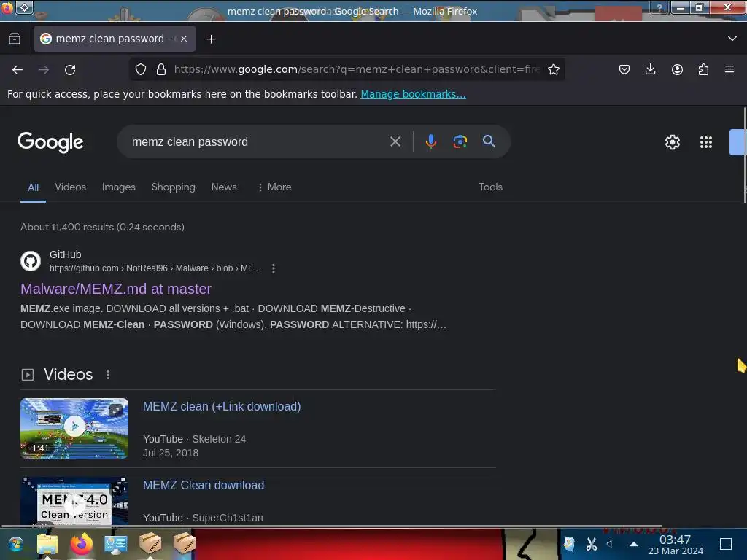Open the Firefox application hamburger menu
The width and height of the screenshot is (747, 560).
coord(729,69)
